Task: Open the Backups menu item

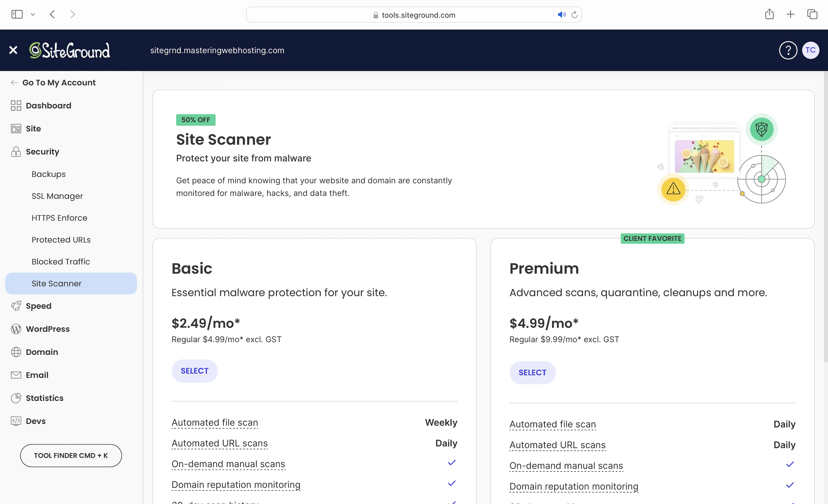Action: click(x=48, y=175)
